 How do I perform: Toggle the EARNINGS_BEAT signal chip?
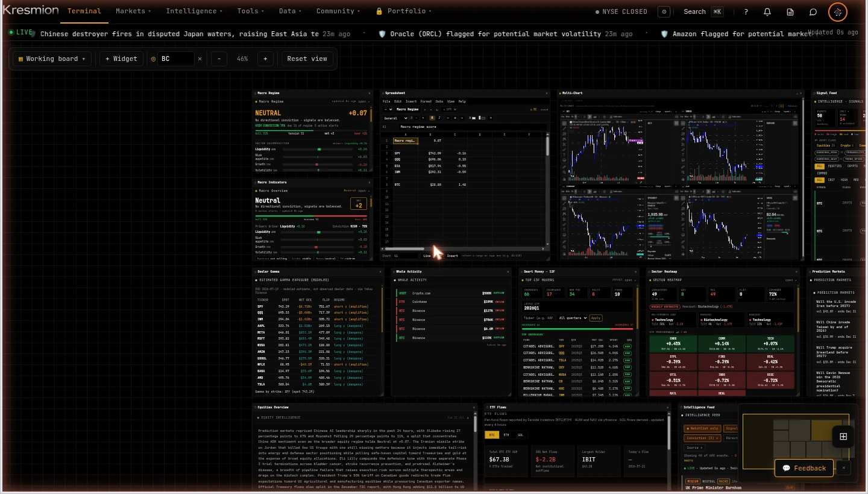pyautogui.click(x=827, y=159)
